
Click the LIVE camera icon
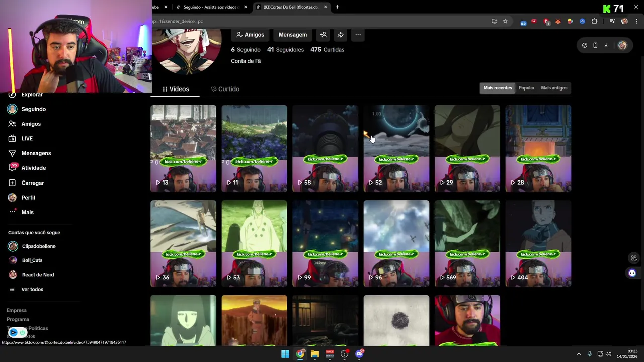(x=12, y=138)
